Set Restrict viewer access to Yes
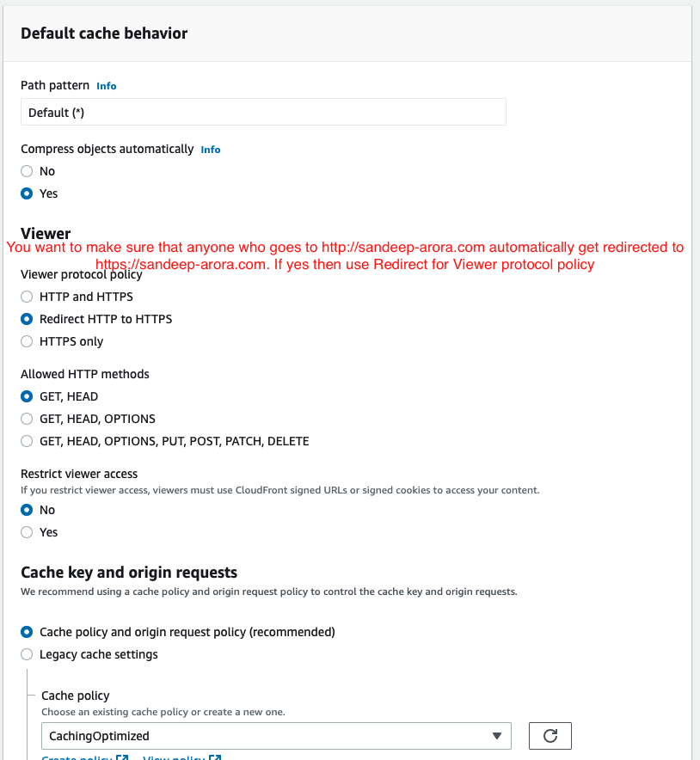Image resolution: width=700 pixels, height=760 pixels. click(x=27, y=532)
